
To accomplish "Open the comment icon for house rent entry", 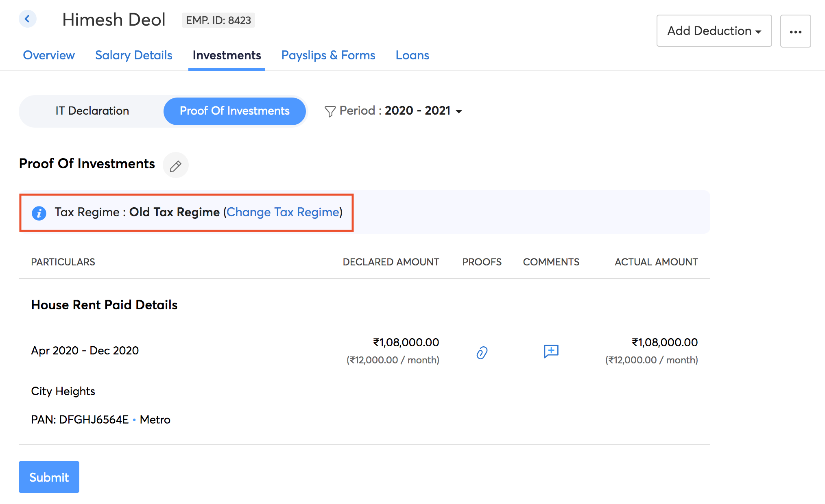I will tap(551, 351).
